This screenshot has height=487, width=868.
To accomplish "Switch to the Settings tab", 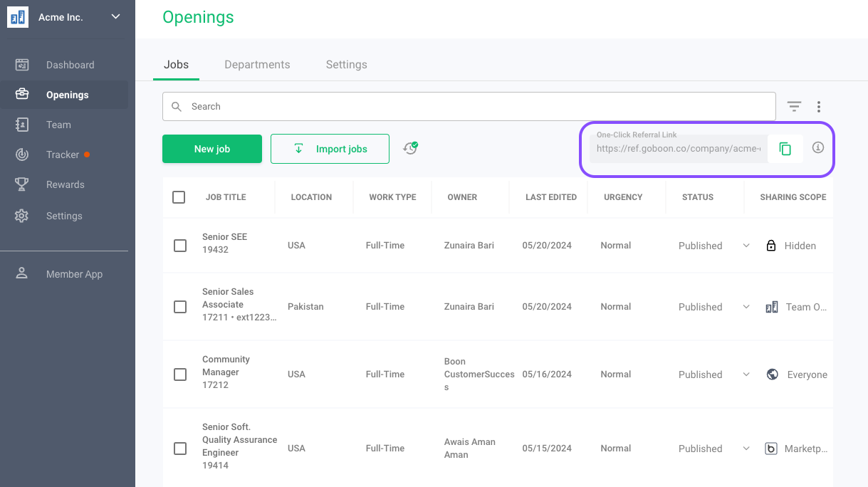I will (346, 65).
